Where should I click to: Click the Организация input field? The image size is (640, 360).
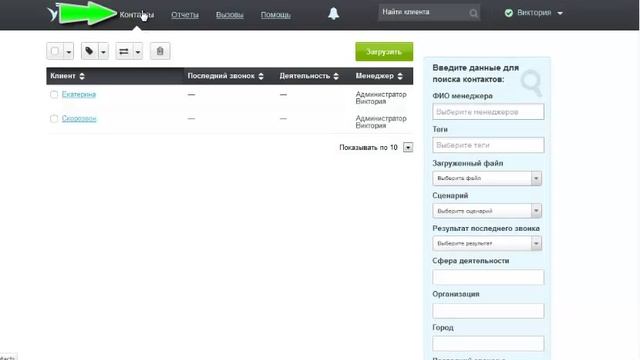pos(488,310)
